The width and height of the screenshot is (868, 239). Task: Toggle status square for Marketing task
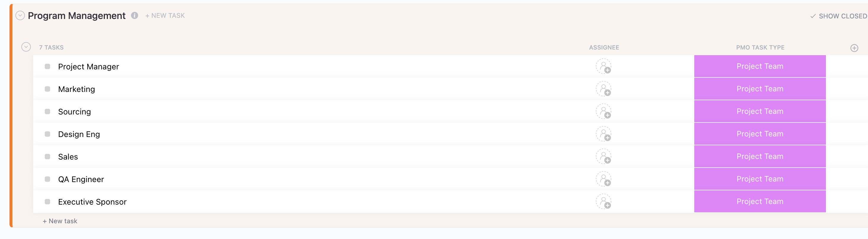click(47, 89)
